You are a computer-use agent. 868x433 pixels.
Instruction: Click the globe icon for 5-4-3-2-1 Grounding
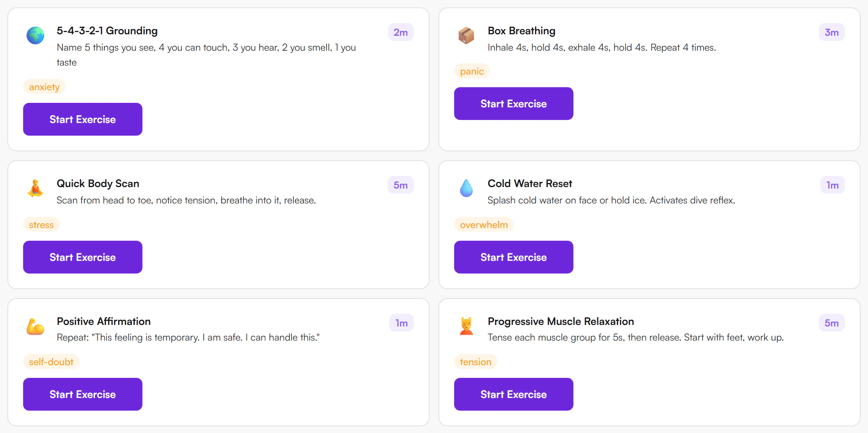click(x=35, y=35)
